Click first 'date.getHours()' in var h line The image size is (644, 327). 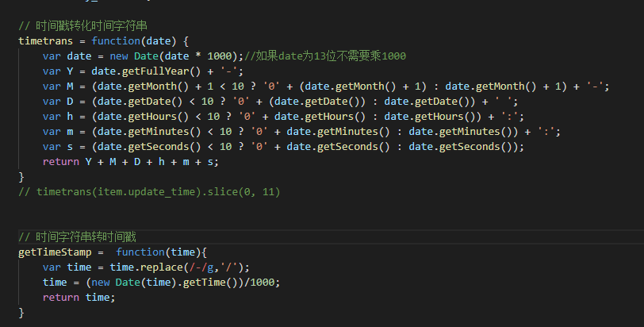(x=143, y=117)
